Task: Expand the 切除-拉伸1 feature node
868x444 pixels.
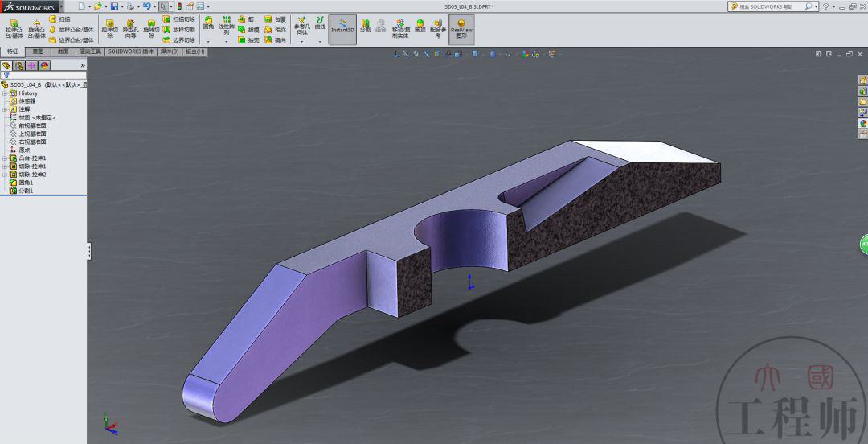Action: pyautogui.click(x=5, y=166)
